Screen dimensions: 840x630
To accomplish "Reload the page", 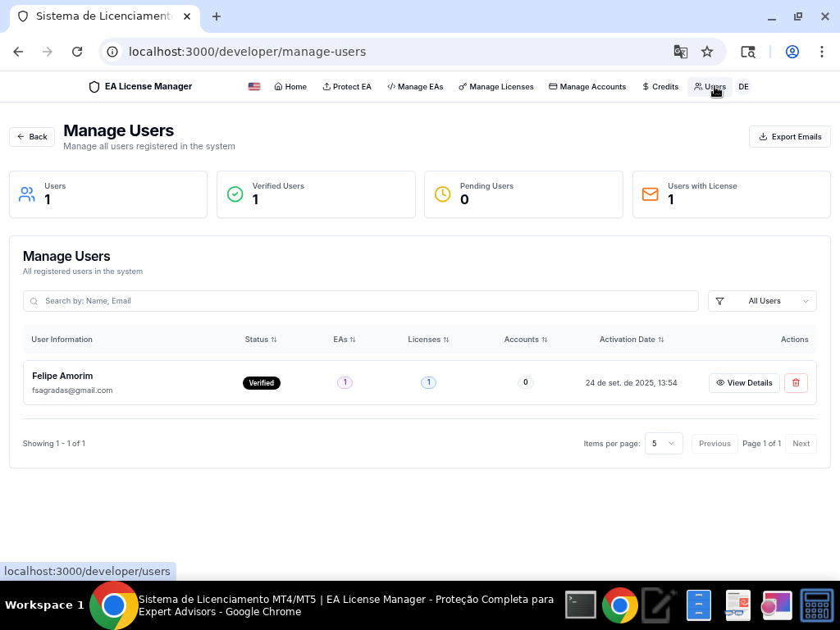I will click(x=77, y=52).
